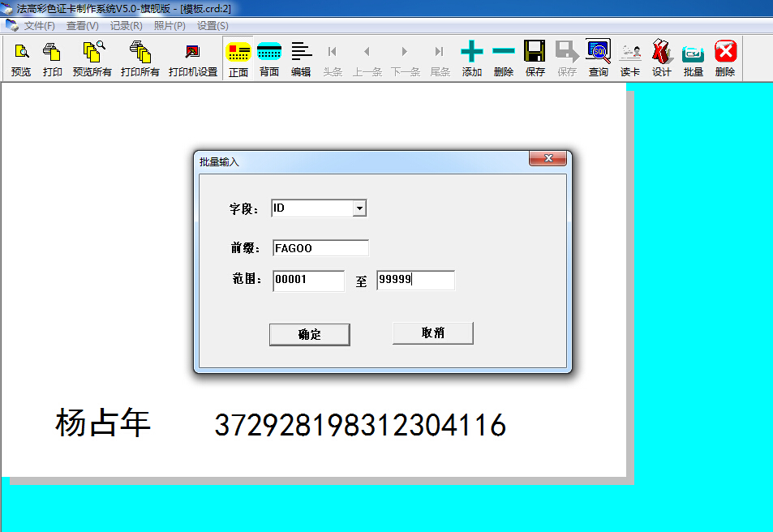Open 打印机设置 printer settings

pyautogui.click(x=193, y=59)
